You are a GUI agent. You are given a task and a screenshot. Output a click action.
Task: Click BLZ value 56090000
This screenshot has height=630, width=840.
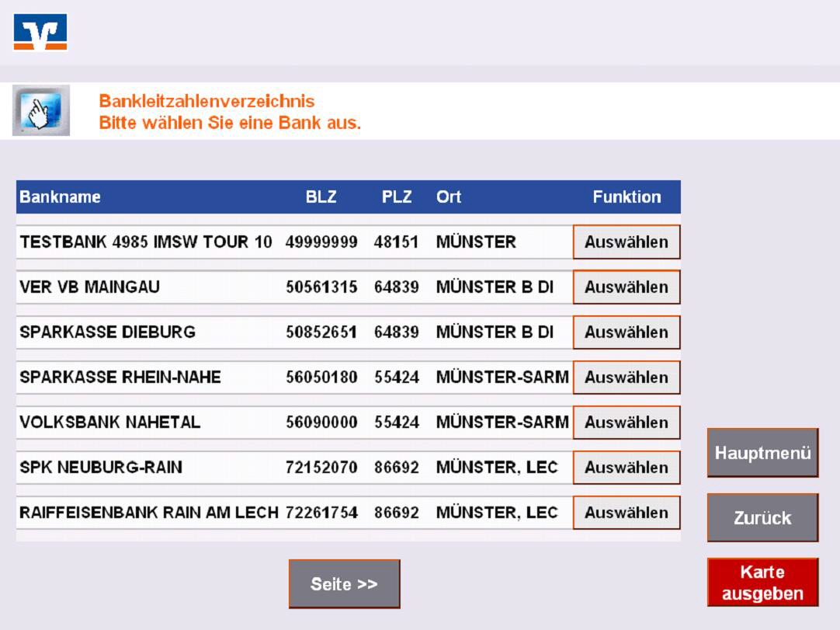pyautogui.click(x=321, y=422)
